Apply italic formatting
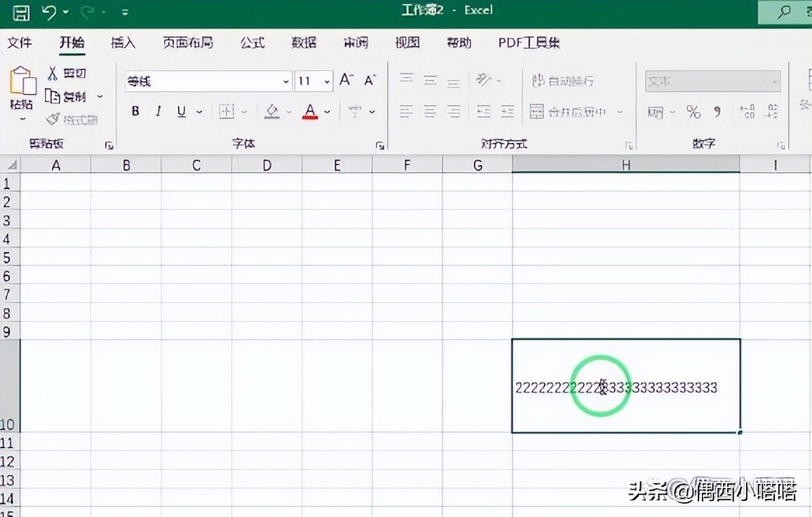Viewport: 812px width, 517px height. 157,111
